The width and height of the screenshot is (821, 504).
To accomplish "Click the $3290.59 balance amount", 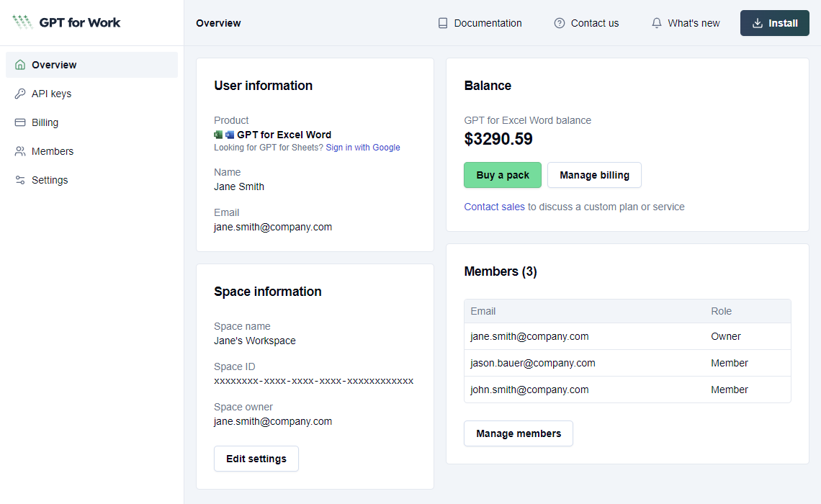I will click(498, 139).
